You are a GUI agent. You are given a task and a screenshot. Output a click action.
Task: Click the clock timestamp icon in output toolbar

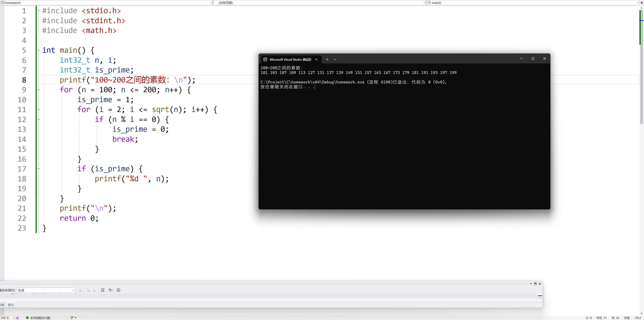tap(119, 290)
